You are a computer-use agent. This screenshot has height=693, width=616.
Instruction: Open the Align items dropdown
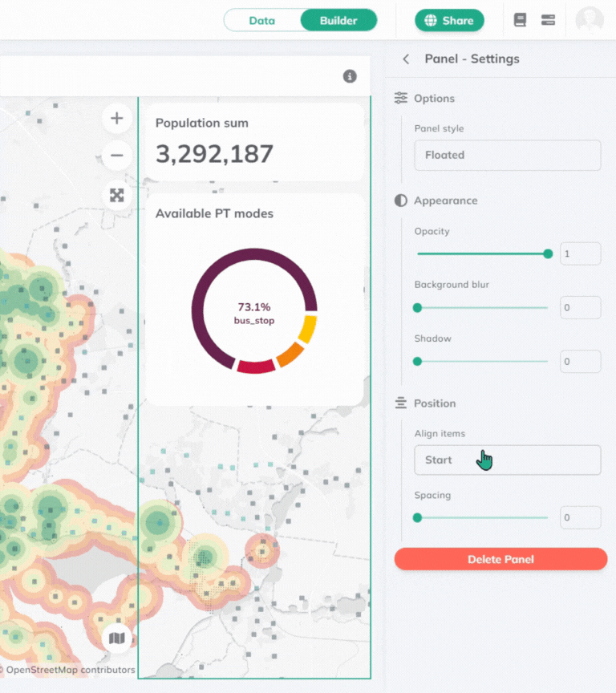click(x=507, y=460)
